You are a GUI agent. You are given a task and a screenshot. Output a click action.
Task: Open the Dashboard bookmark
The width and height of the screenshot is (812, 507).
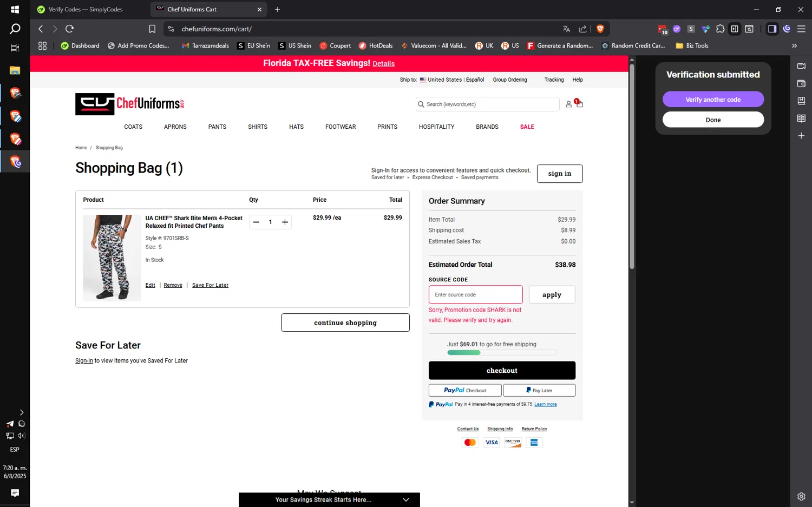tap(80, 46)
